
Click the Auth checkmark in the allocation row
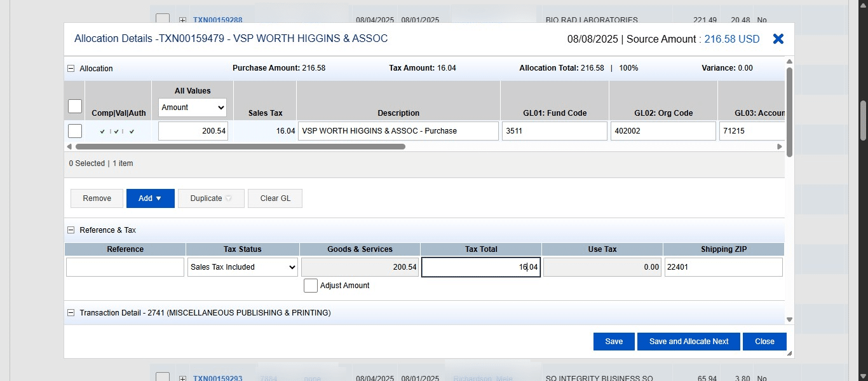point(132,132)
